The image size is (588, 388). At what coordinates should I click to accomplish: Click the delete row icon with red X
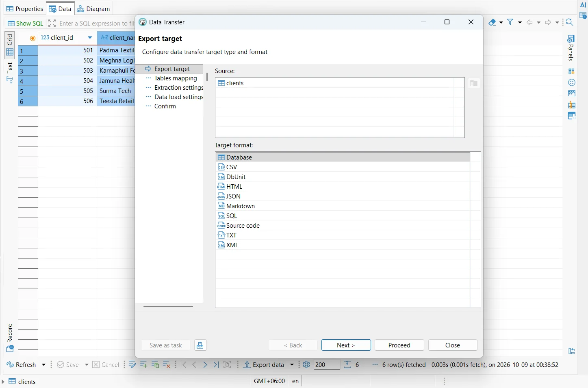tap(167, 364)
